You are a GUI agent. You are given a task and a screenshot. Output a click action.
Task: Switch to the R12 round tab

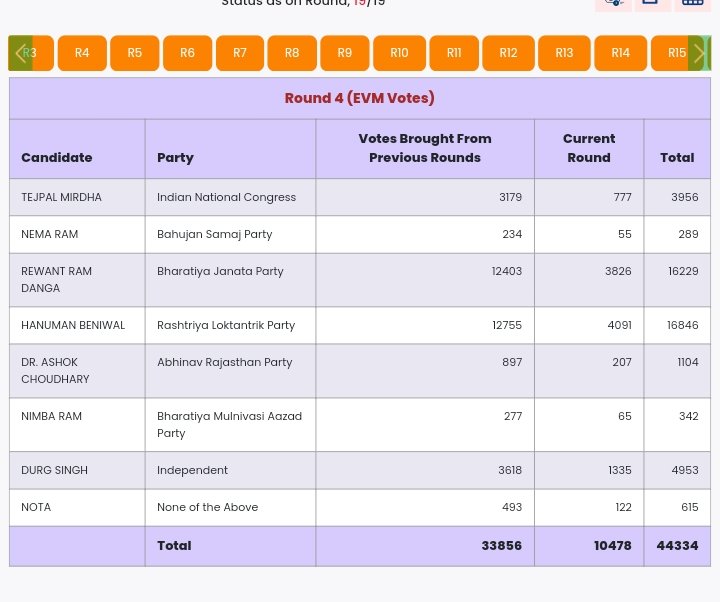pyautogui.click(x=508, y=53)
